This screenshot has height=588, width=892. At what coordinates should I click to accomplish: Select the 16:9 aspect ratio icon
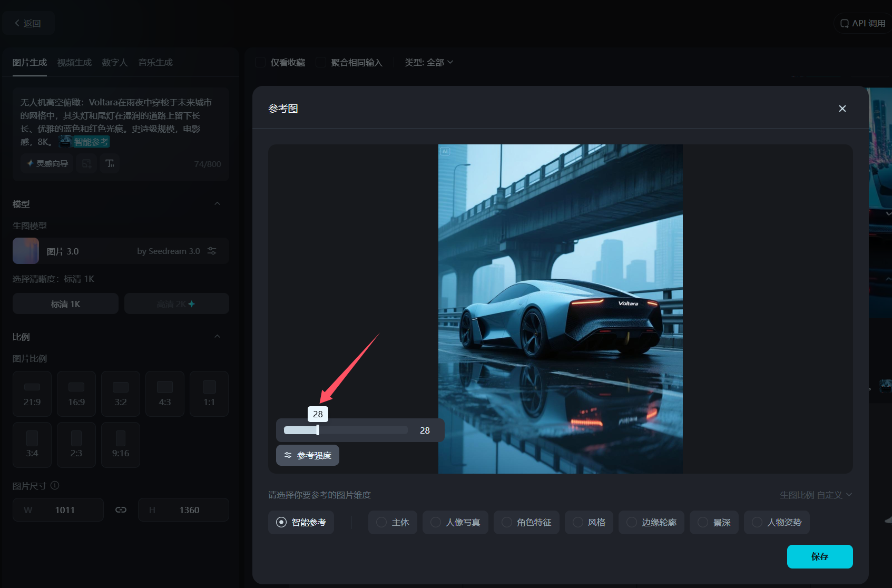76,387
